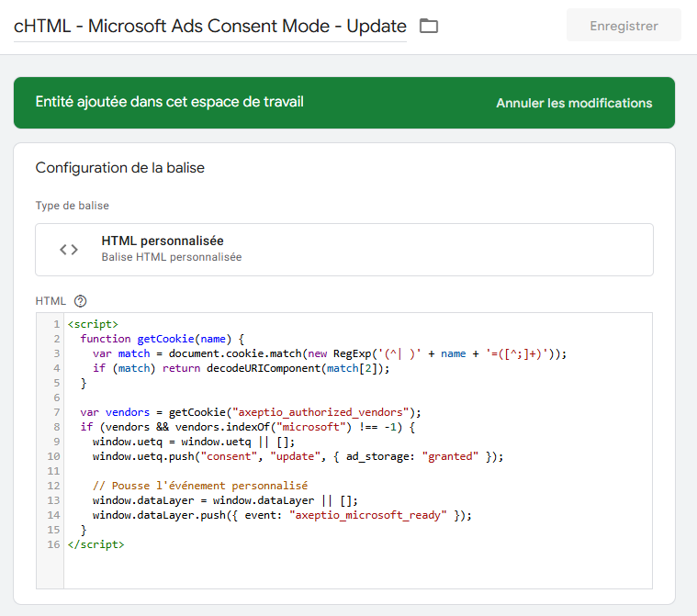Click the decodeURIComponent(match[2]) line

(241, 368)
